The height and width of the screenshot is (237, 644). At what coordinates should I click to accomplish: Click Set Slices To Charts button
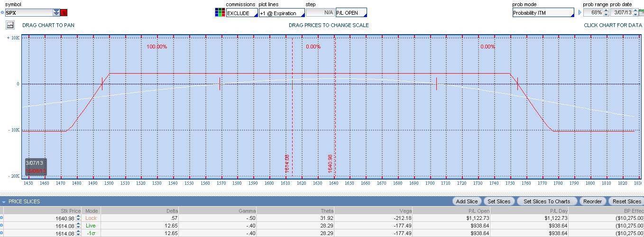click(x=547, y=201)
